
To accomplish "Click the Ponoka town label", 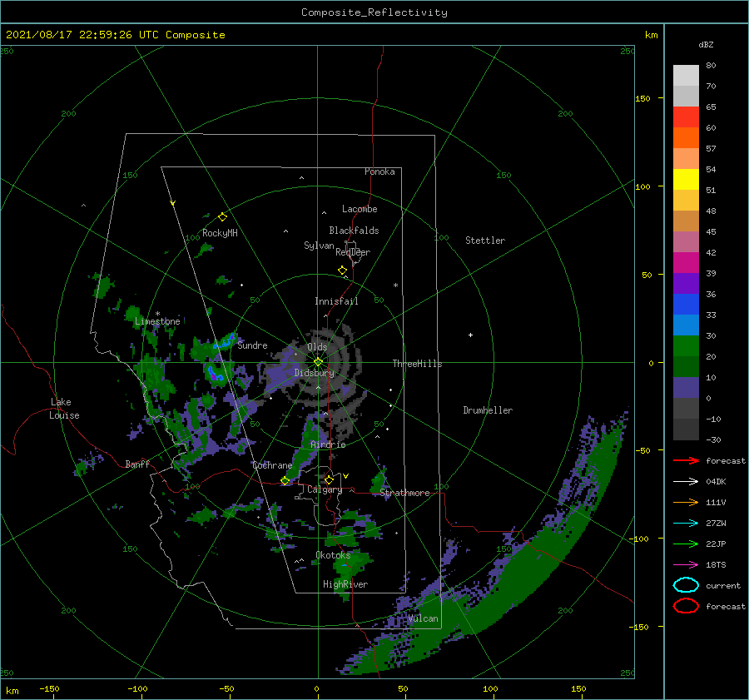I will [x=379, y=171].
